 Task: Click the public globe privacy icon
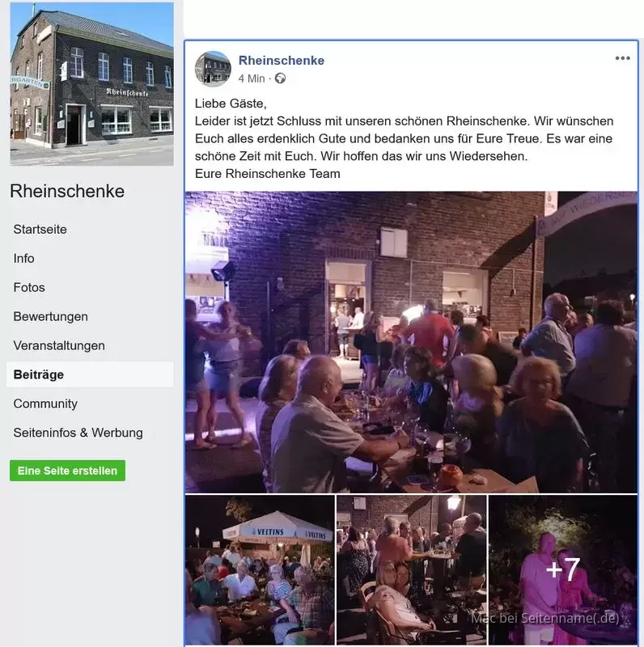[280, 78]
